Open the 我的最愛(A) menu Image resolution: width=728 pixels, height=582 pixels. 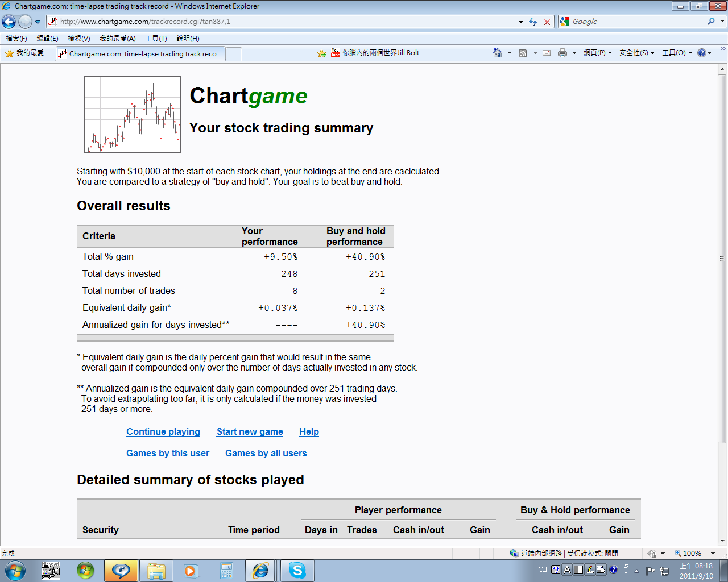pos(118,39)
